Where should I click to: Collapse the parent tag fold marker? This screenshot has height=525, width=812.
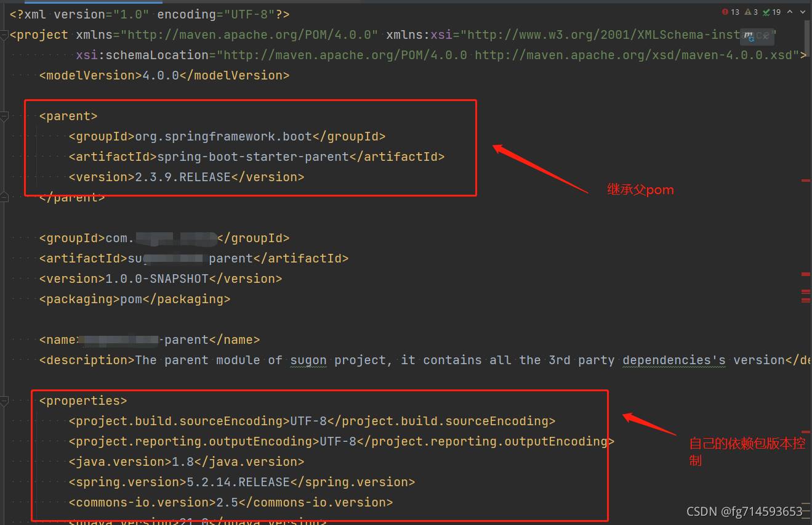pos(3,116)
